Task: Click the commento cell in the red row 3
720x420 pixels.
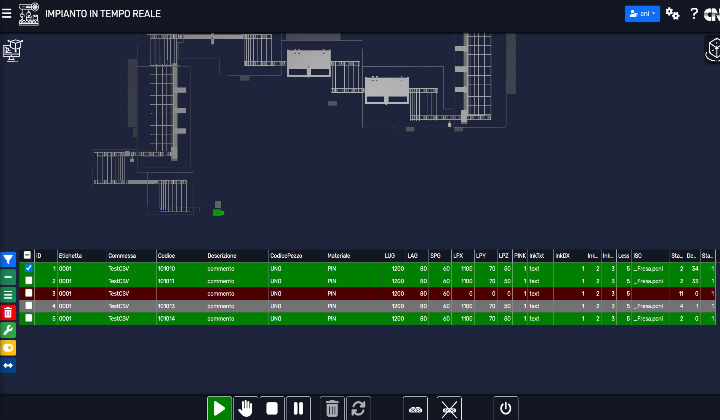Action: pos(237,293)
